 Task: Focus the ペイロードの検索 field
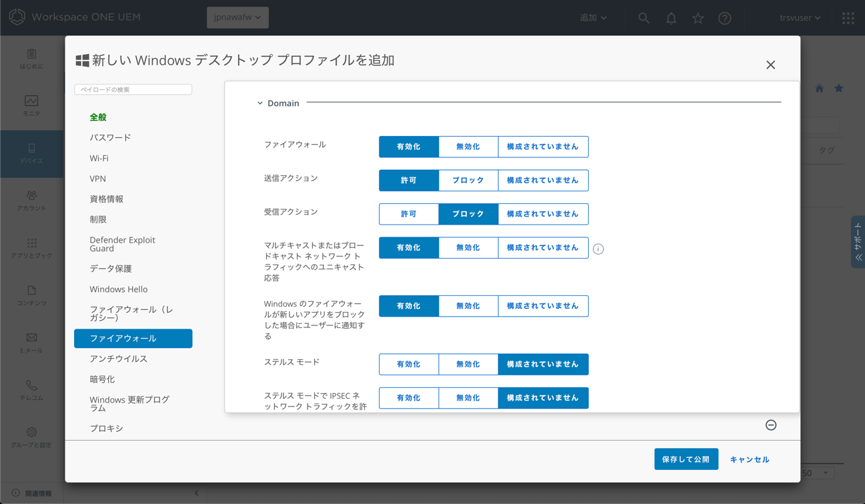[x=133, y=89]
